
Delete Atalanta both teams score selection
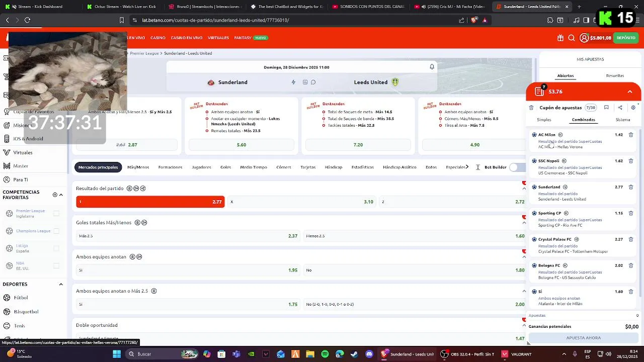[631, 292]
